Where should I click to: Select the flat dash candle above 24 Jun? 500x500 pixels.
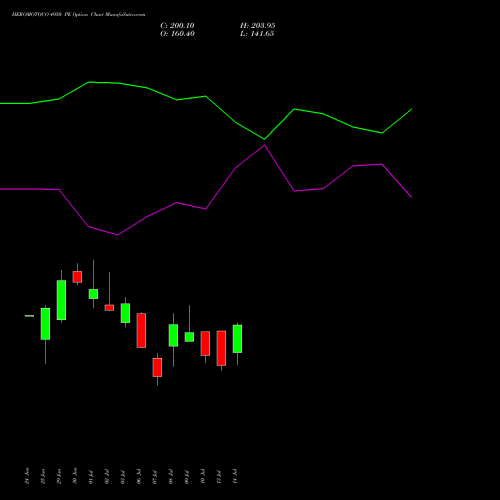pyautogui.click(x=29, y=316)
